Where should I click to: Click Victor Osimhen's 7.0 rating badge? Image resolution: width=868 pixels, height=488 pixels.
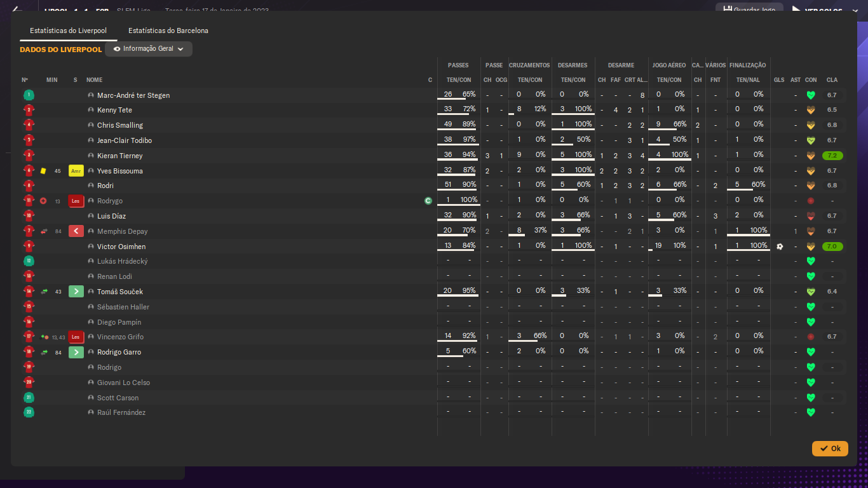(832, 247)
